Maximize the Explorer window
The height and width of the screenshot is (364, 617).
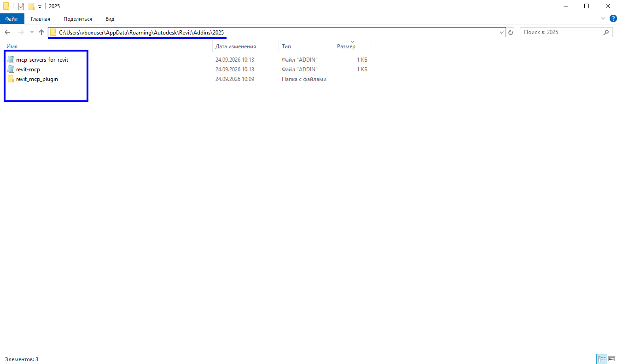[x=587, y=6]
